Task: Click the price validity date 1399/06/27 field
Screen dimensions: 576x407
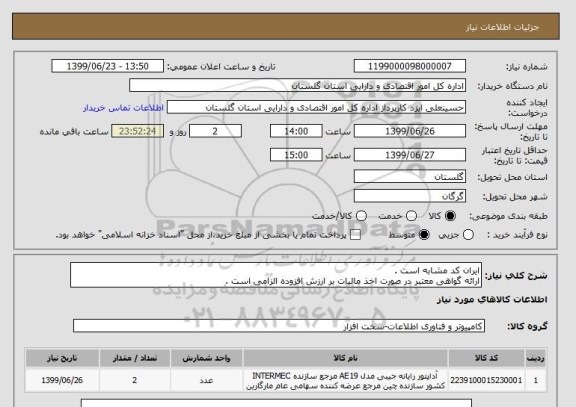Action: 410,155
